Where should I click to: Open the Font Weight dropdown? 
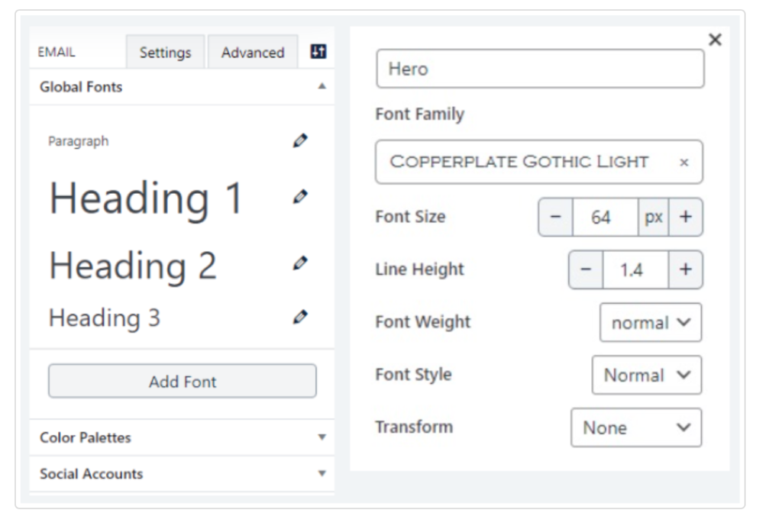click(x=651, y=323)
